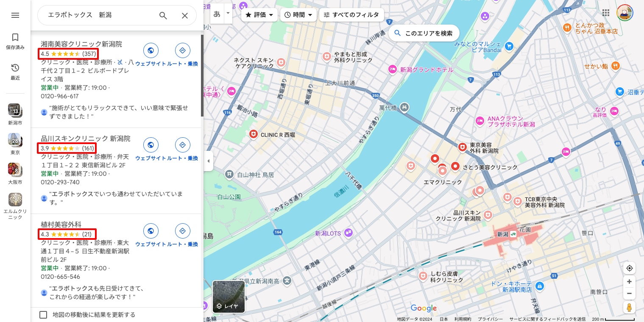Click せかい鮨 restaurant marker

[x=615, y=66]
